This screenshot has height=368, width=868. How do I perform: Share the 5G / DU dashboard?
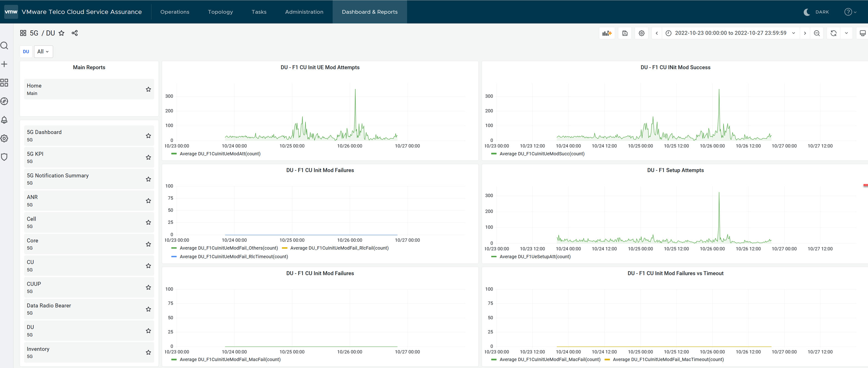(x=75, y=33)
